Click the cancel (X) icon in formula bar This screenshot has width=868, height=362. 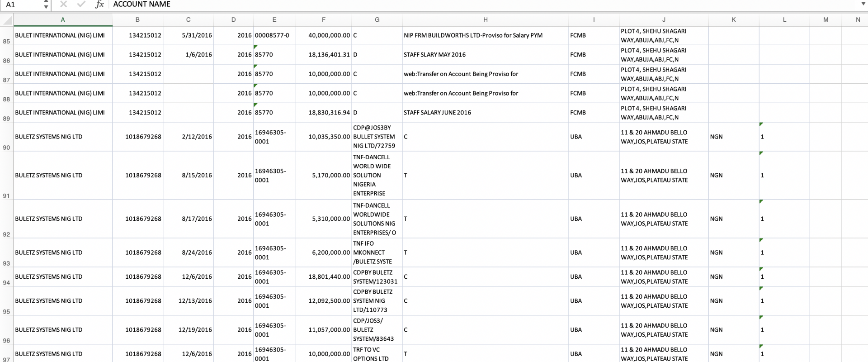[63, 5]
